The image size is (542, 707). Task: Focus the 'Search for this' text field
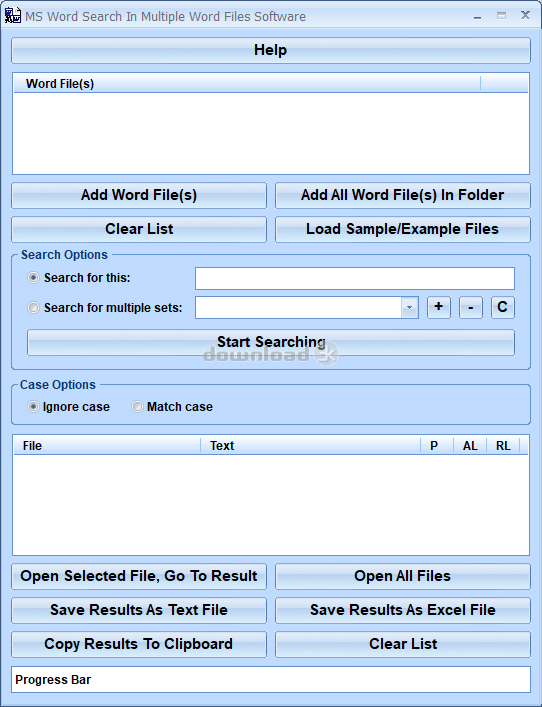click(x=355, y=278)
